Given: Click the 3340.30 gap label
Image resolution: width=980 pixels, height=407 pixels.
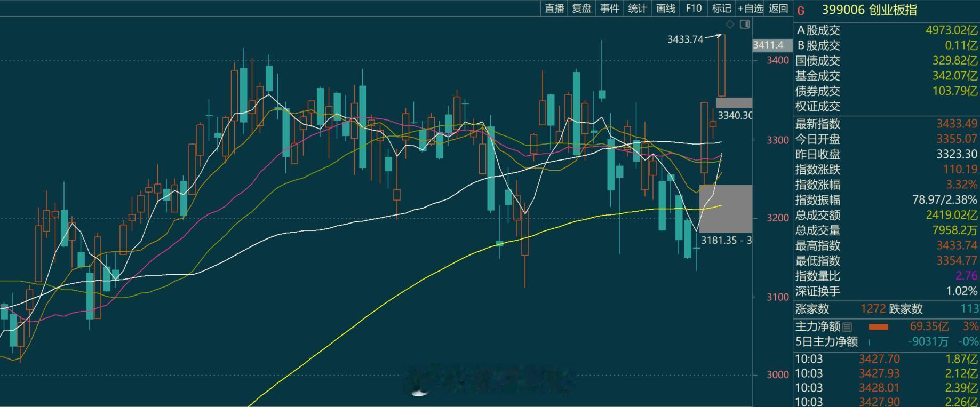Looking at the screenshot, I should point(735,115).
